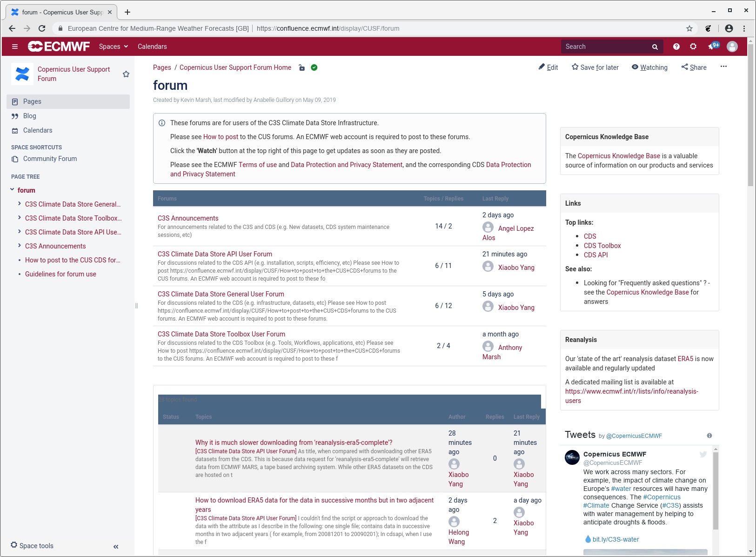Expand C3S Climate Data Store API tree item

pyautogui.click(x=19, y=232)
